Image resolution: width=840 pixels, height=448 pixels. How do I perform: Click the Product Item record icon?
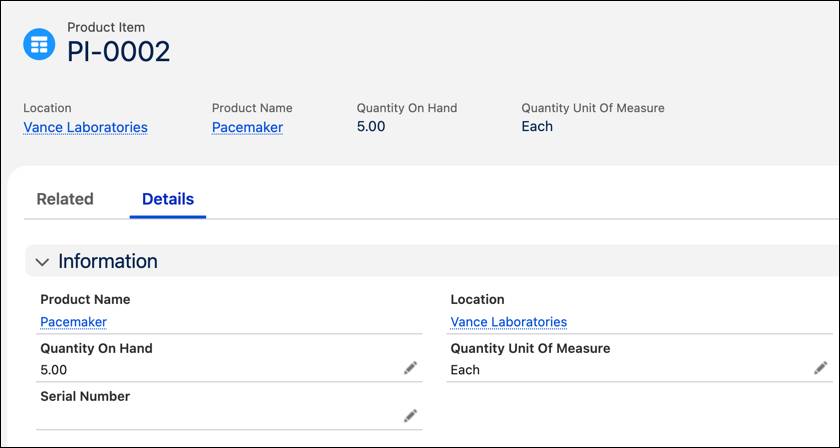(x=39, y=44)
